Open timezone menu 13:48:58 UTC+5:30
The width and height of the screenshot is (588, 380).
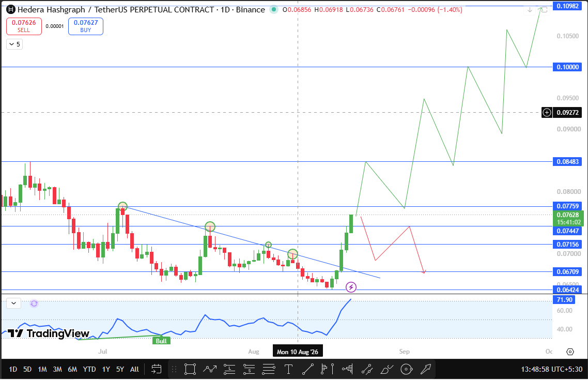pyautogui.click(x=552, y=369)
